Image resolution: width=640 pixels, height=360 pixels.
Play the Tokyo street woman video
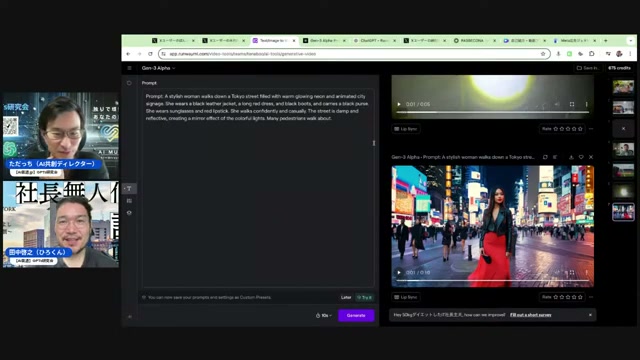click(x=399, y=273)
